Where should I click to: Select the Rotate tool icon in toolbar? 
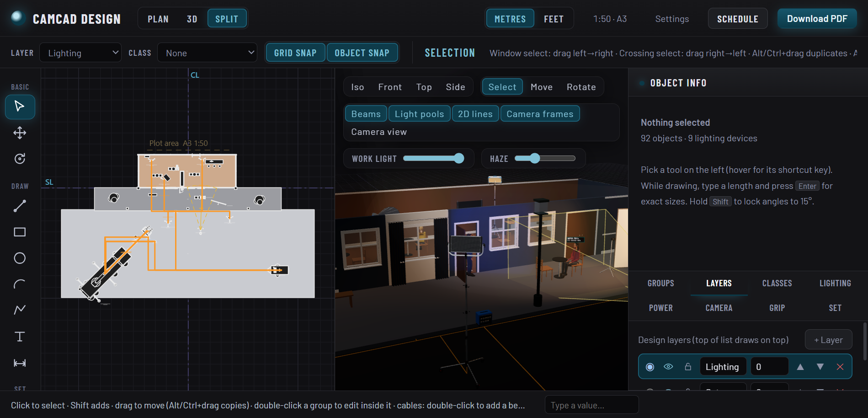pos(20,159)
